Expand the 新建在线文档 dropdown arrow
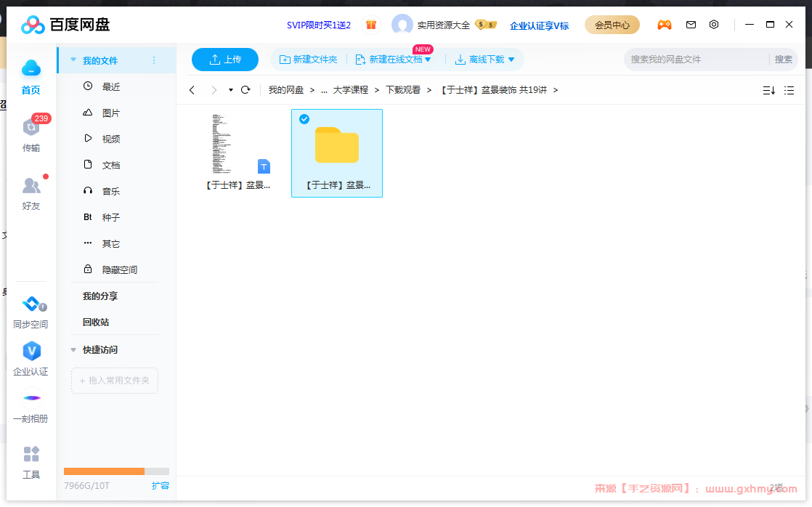The height and width of the screenshot is (507, 812). click(428, 60)
